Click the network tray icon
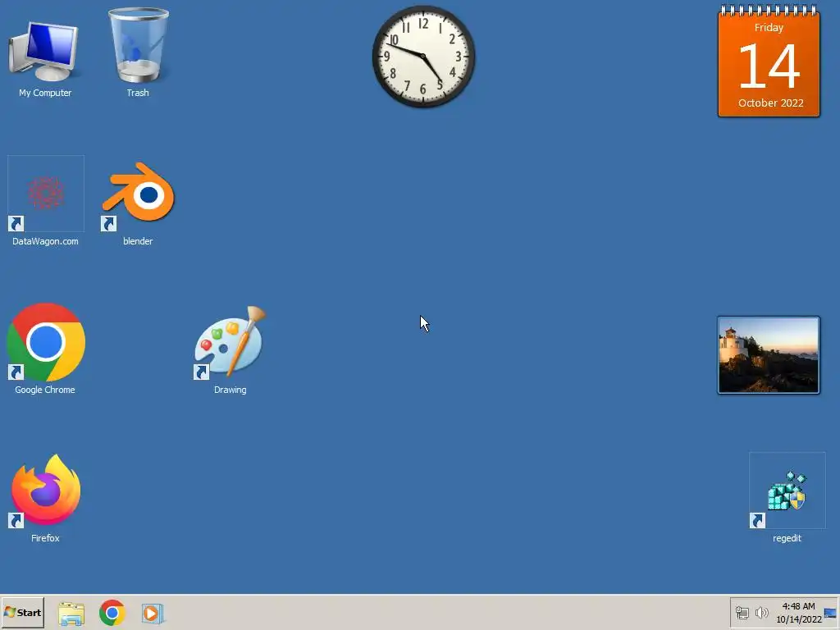840x630 pixels. point(742,612)
